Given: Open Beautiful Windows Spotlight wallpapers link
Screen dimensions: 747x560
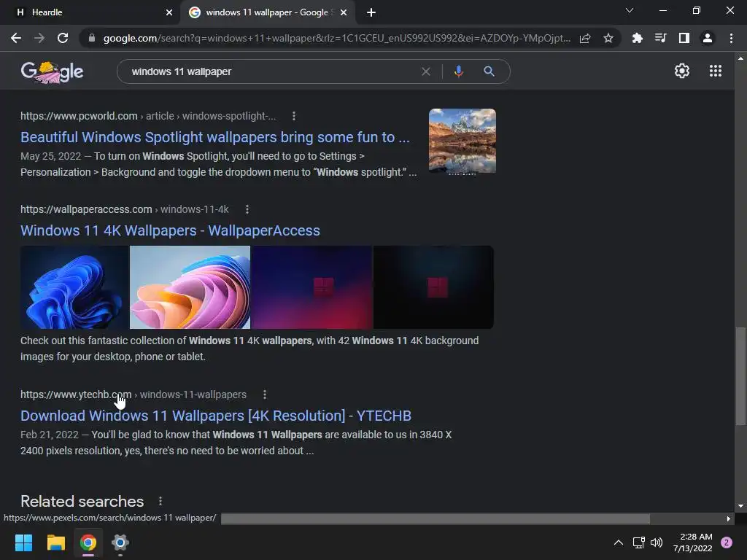Looking at the screenshot, I should [x=215, y=137].
